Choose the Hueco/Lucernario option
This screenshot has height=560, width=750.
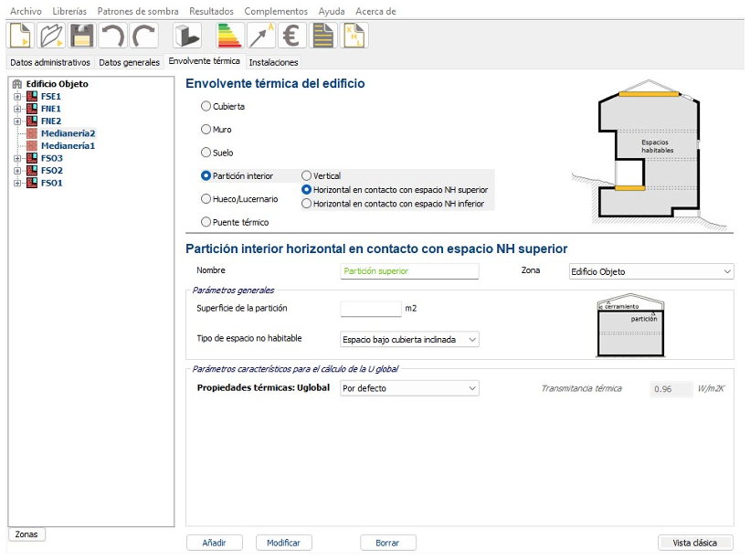coord(206,198)
